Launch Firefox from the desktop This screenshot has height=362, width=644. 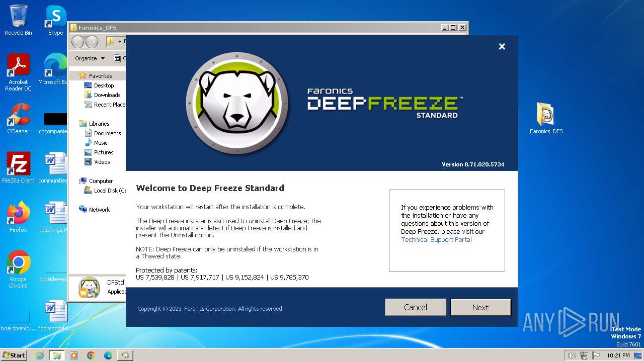[x=18, y=217]
